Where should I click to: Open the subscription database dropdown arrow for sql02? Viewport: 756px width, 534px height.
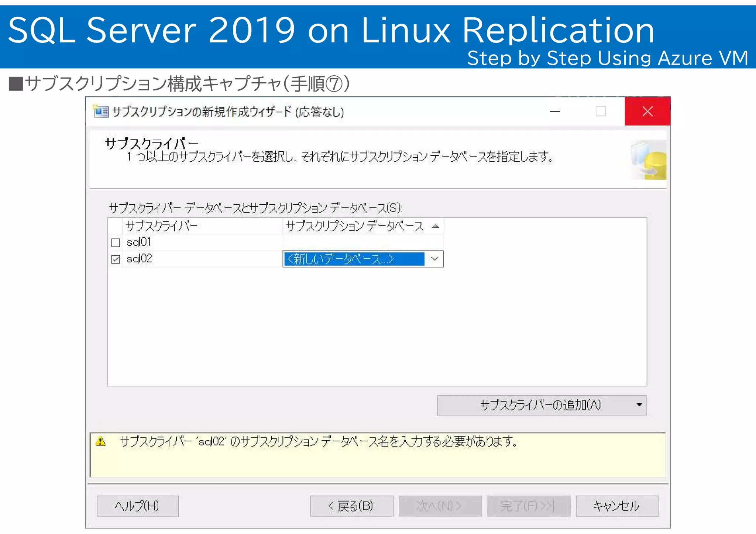434,259
